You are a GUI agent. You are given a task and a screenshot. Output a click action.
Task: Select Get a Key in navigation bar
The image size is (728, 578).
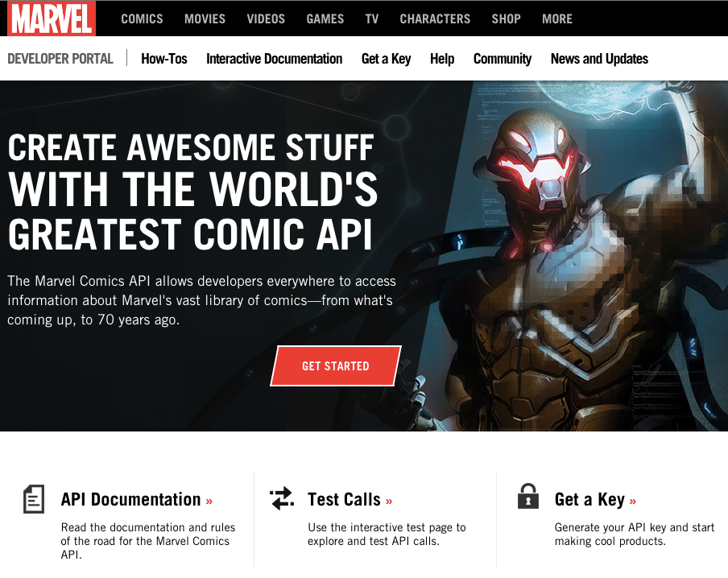[x=387, y=59]
